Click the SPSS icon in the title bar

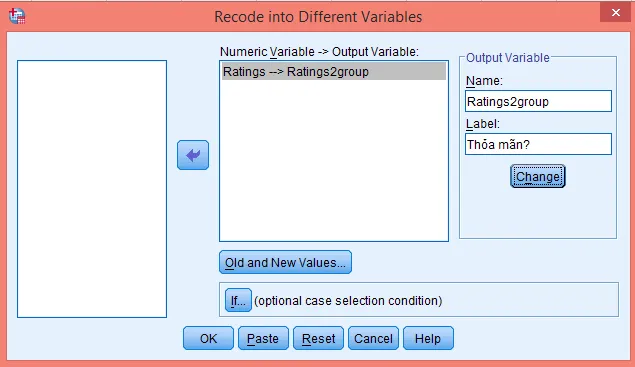(17, 16)
